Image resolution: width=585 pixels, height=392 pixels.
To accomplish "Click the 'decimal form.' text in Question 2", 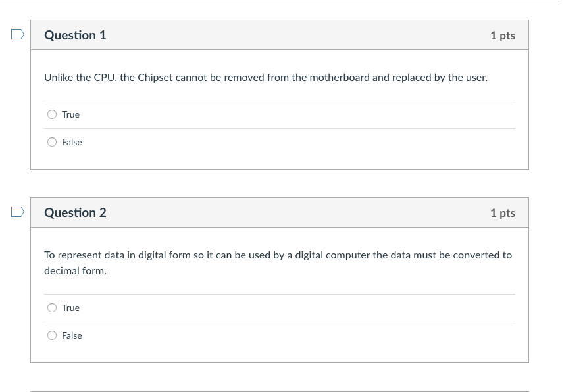I will [75, 271].
